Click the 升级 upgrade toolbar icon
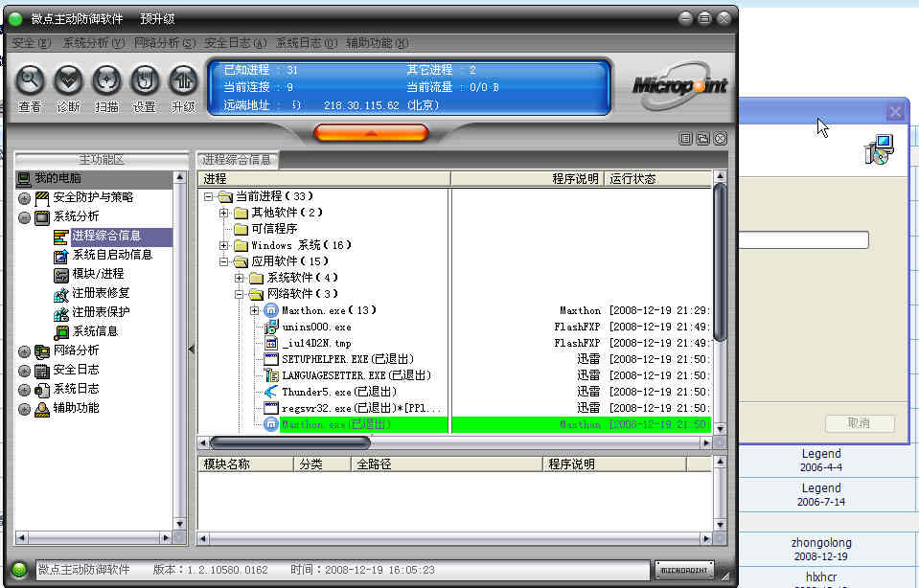 click(183, 80)
